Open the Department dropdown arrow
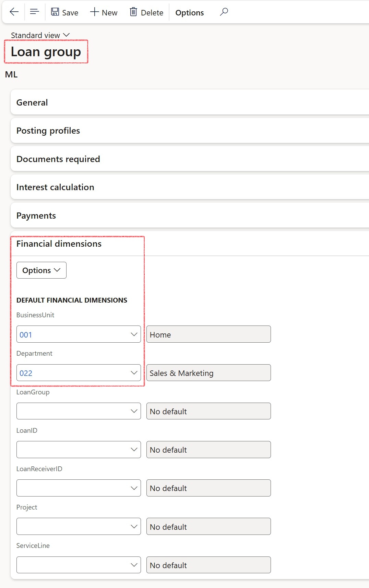Image resolution: width=369 pixels, height=588 pixels. click(x=134, y=373)
